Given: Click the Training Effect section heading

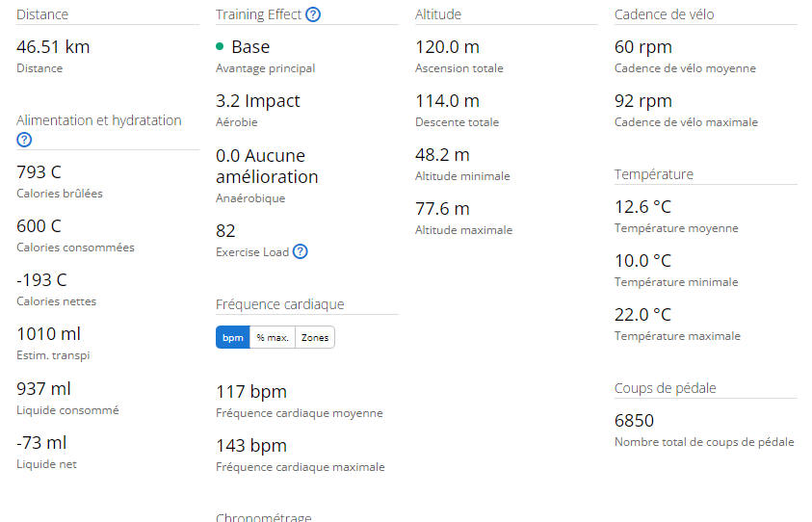Looking at the screenshot, I should (x=258, y=14).
